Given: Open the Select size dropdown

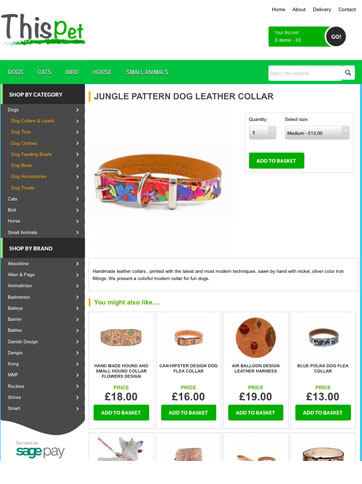Looking at the screenshot, I should coord(317,133).
